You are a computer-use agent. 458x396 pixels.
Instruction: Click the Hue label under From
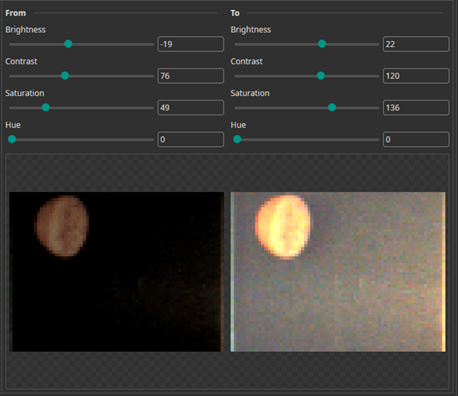pos(13,125)
